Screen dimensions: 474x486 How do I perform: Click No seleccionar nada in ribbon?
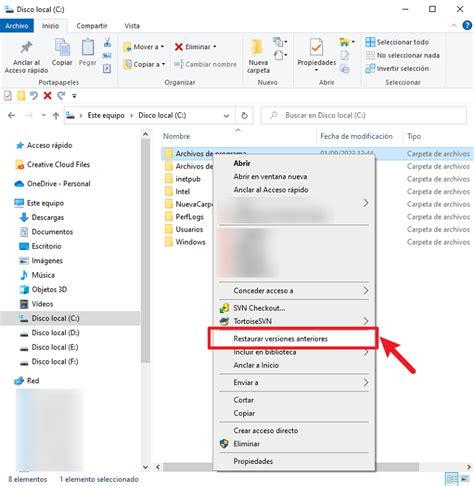point(402,55)
